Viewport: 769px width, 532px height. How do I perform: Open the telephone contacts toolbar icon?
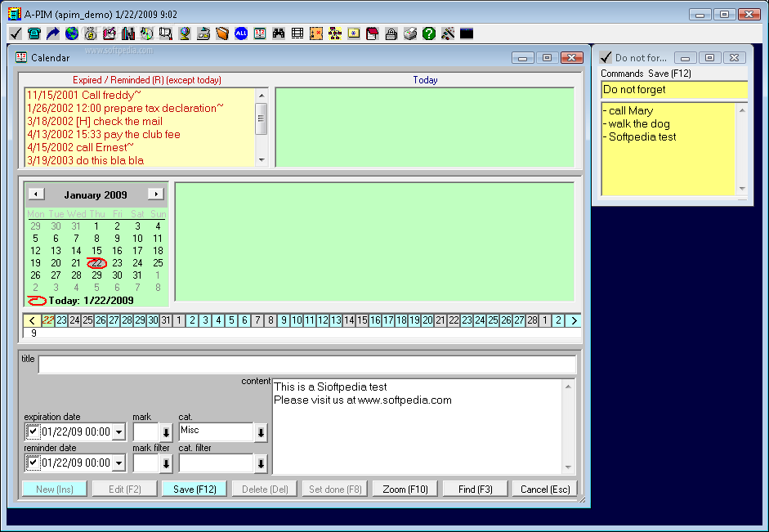pos(34,34)
